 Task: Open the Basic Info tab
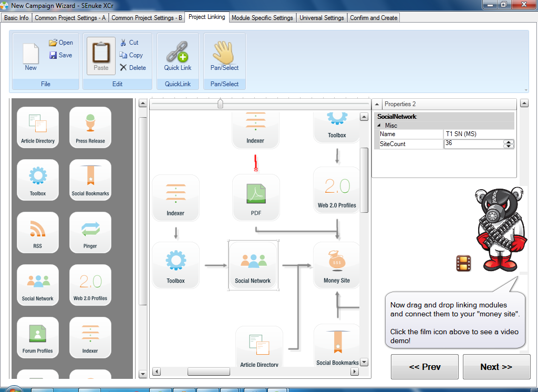[x=16, y=18]
